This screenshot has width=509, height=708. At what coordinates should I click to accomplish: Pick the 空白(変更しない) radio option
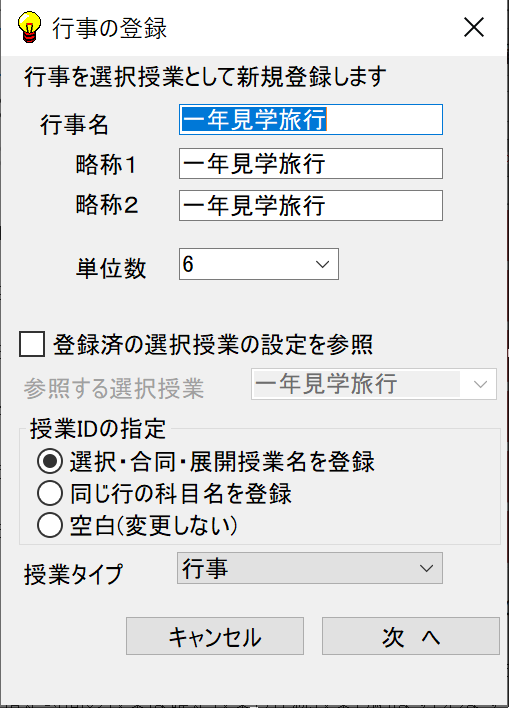pyautogui.click(x=50, y=525)
